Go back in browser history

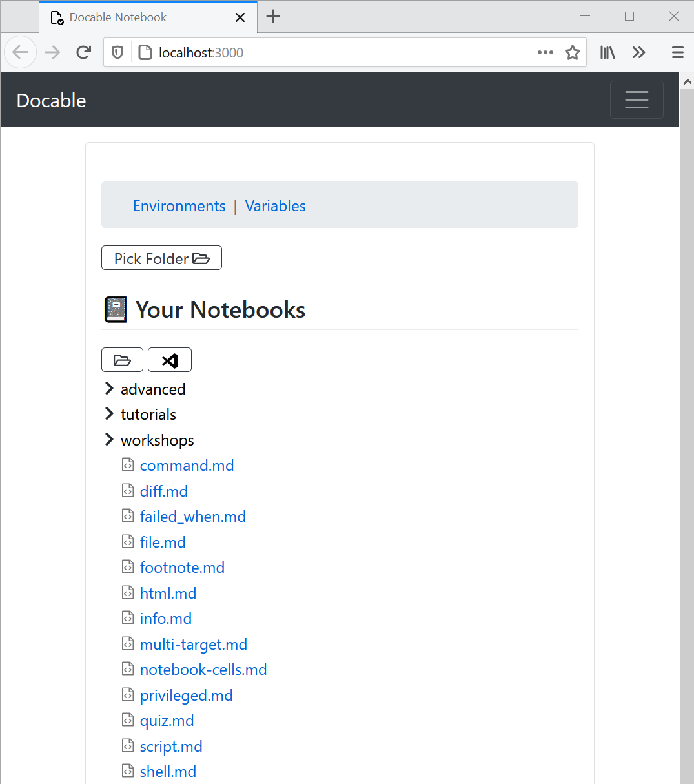[21, 52]
